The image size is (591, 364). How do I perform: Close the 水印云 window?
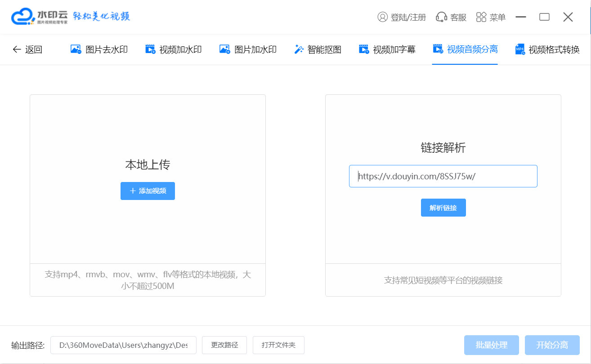pos(568,17)
